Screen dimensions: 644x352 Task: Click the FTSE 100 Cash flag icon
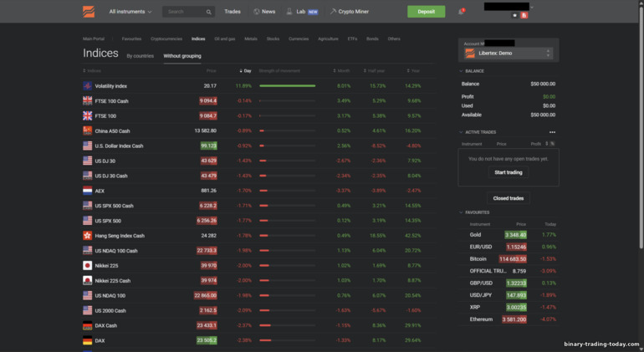[x=88, y=100]
